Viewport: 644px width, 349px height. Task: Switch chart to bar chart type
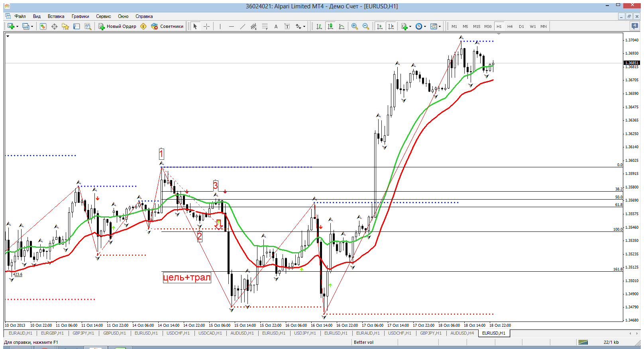click(319, 26)
